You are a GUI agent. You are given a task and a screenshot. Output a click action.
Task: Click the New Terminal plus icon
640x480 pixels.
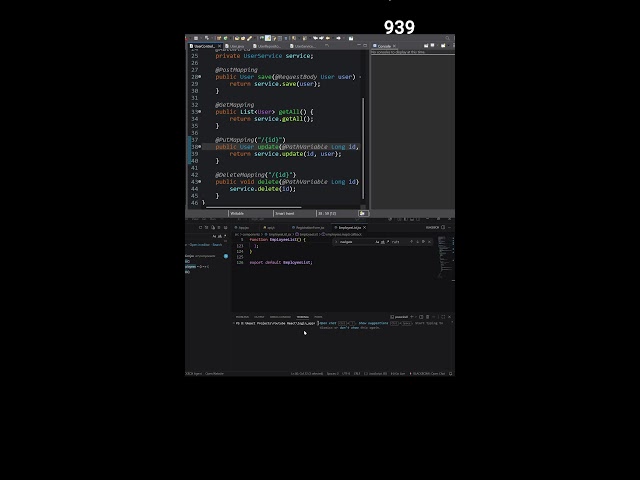click(412, 317)
